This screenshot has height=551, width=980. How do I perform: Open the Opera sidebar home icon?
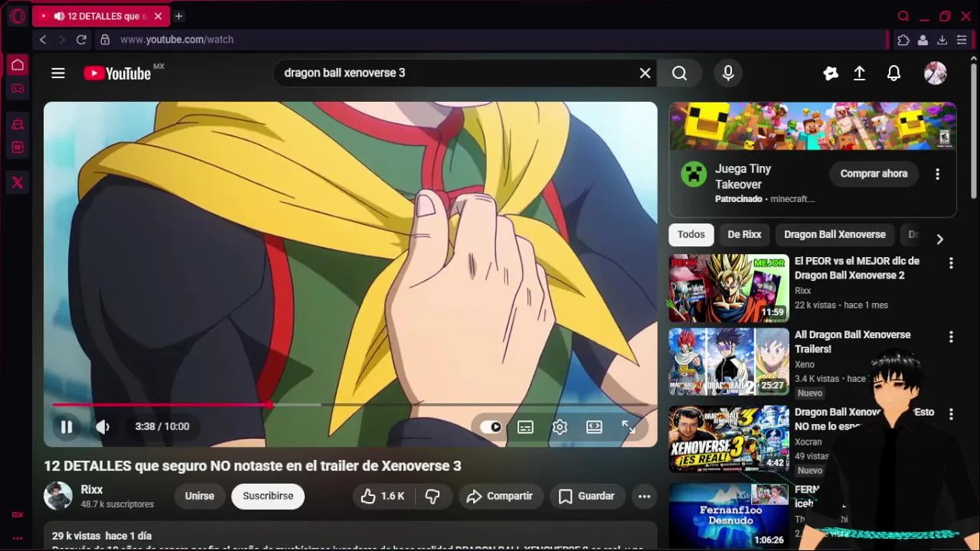[18, 65]
